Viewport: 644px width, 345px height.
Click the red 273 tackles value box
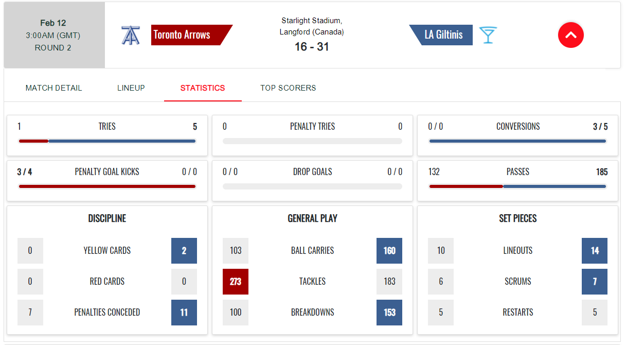pos(236,282)
